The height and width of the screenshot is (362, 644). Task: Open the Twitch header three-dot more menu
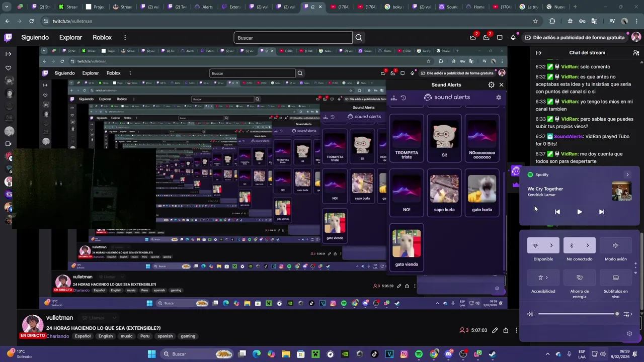125,38
